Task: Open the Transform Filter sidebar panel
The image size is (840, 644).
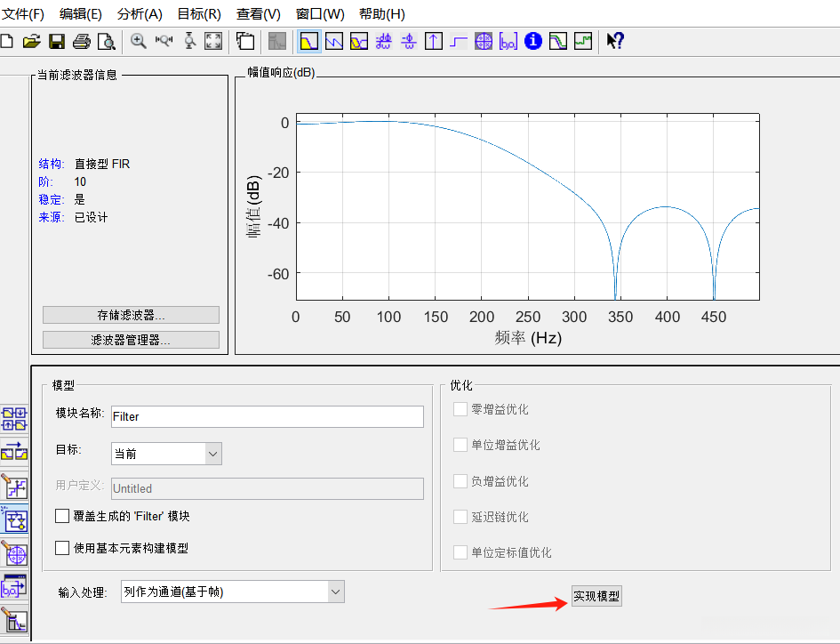Action: pyautogui.click(x=14, y=452)
